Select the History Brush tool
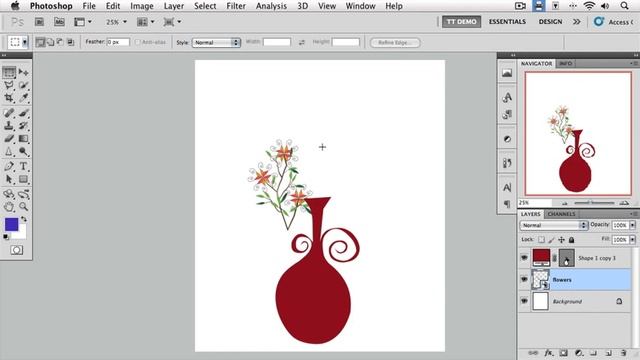This screenshot has width=640, height=360. [23, 126]
